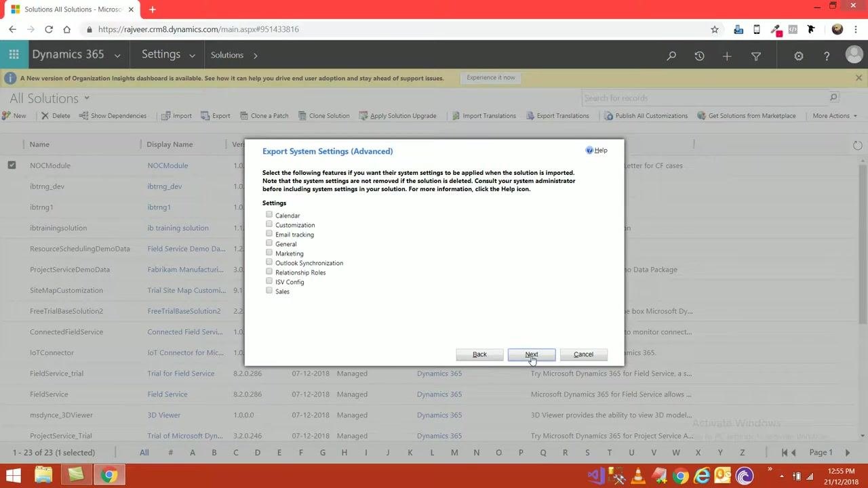Open the More Actions dropdown

835,116
